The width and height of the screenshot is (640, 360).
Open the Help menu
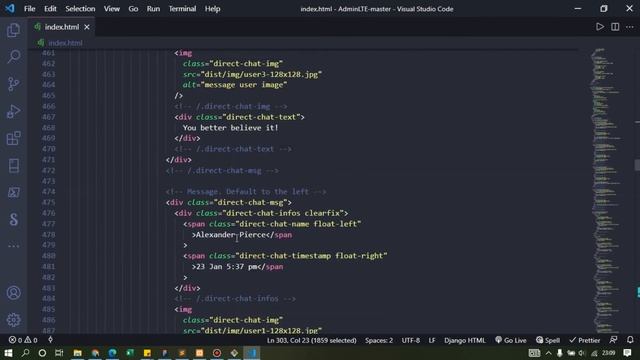(212, 9)
